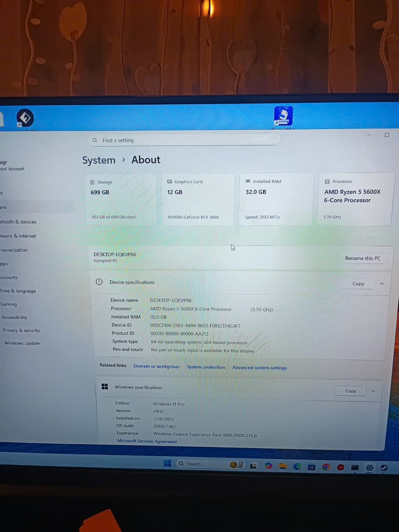Click the Device ID value 01DC7491-2503-4494-9653-F0B12374C4F7
The height and width of the screenshot is (532, 399).
pyautogui.click(x=195, y=326)
